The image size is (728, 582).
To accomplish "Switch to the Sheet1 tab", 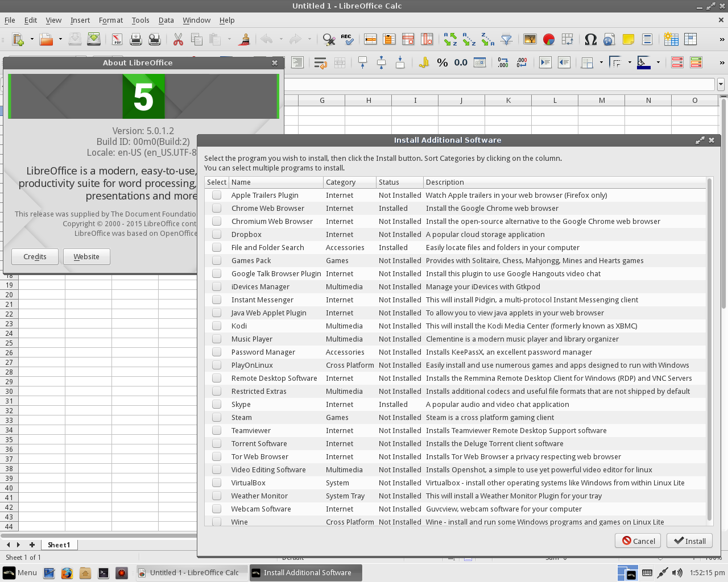I will [x=59, y=544].
